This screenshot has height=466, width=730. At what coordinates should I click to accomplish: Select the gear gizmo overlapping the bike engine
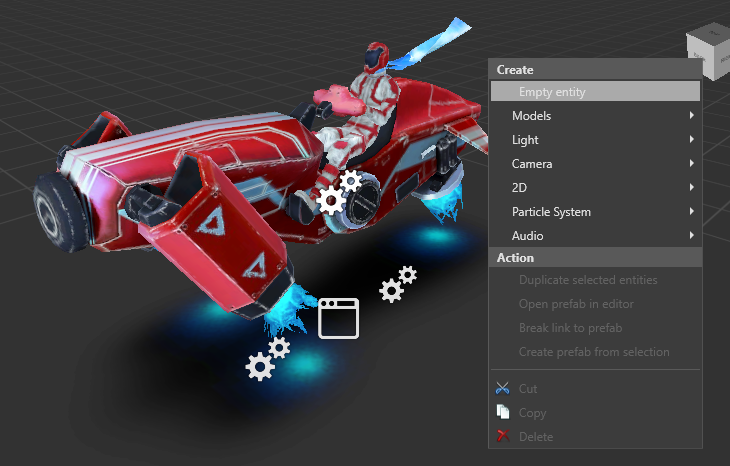(337, 194)
